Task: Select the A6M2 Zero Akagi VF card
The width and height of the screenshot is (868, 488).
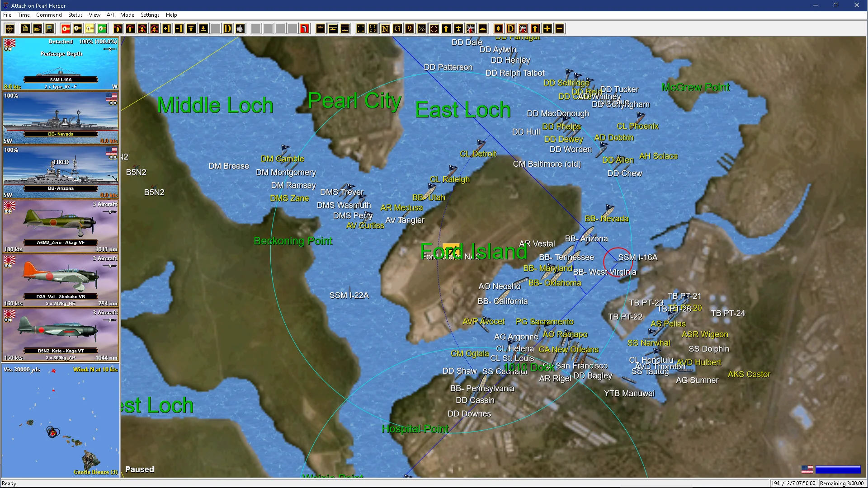Action: 61,226
